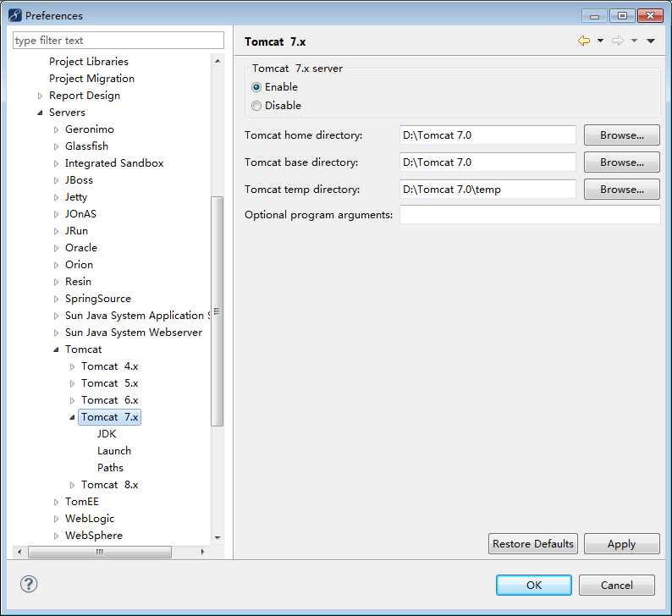Expand the Glassfish node
Screen dimensions: 672x616
pyautogui.click(x=56, y=146)
